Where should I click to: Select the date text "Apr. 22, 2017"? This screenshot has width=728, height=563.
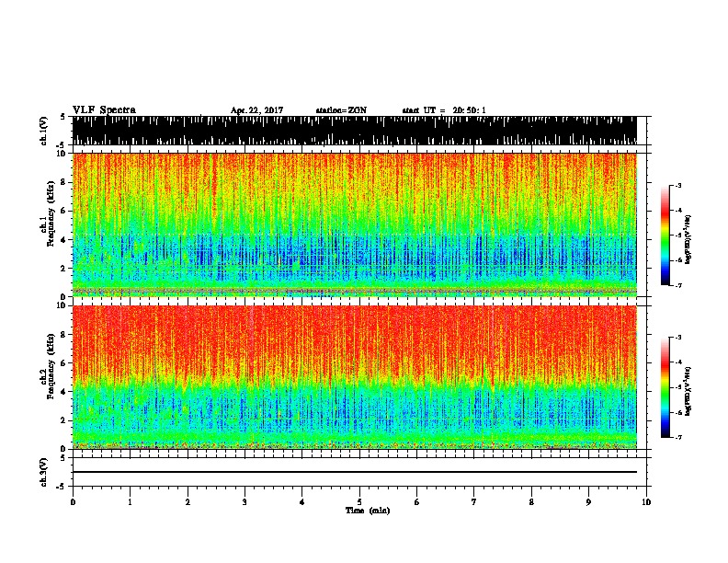tap(256, 110)
